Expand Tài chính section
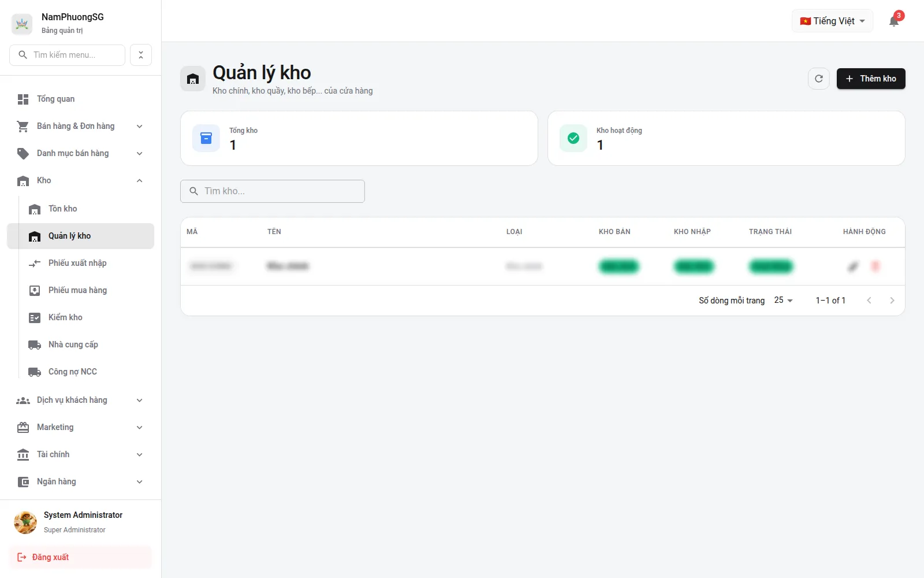The width and height of the screenshot is (924, 578). pos(81,454)
